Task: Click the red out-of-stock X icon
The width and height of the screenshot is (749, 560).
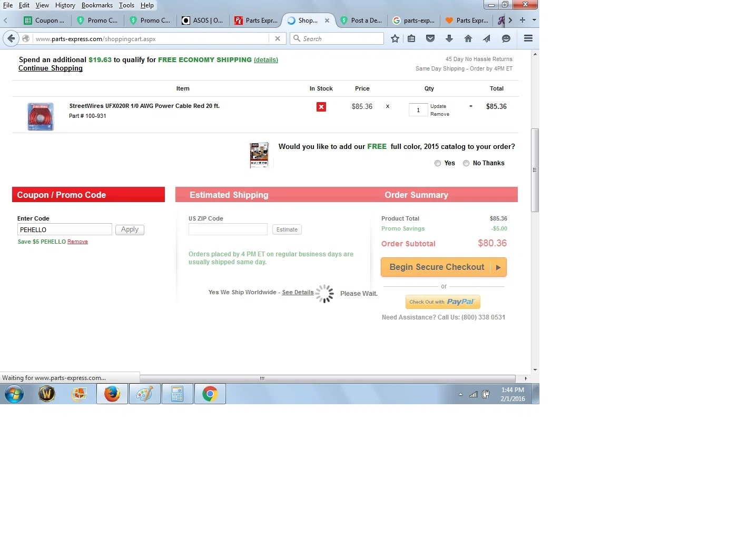Action: [321, 107]
